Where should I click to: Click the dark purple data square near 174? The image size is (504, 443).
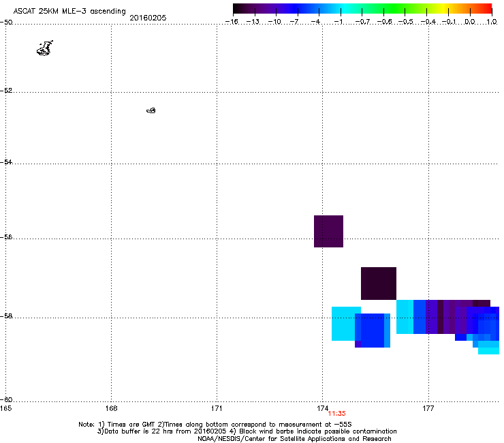(328, 231)
